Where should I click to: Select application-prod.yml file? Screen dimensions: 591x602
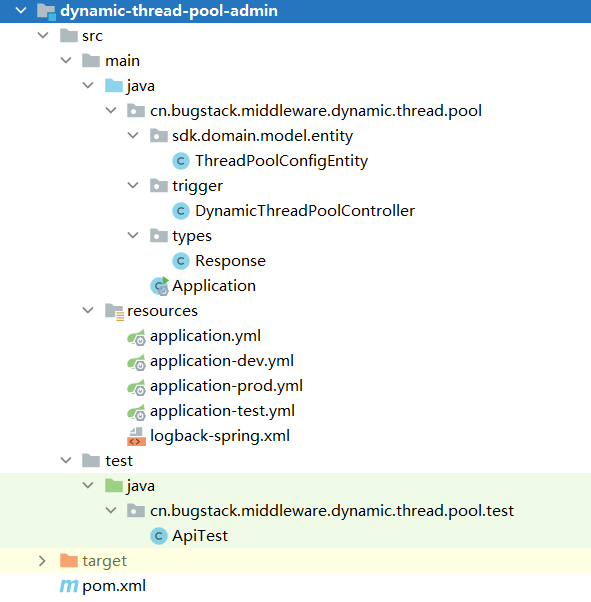pos(226,386)
